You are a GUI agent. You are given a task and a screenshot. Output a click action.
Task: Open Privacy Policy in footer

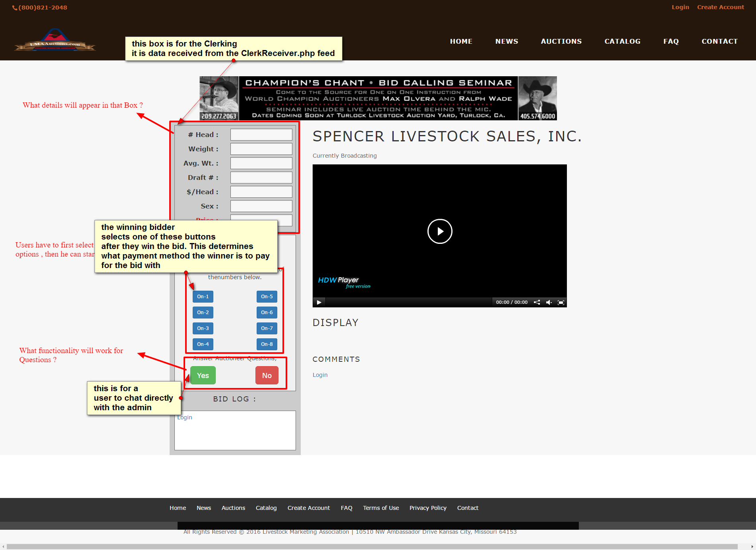coord(428,508)
